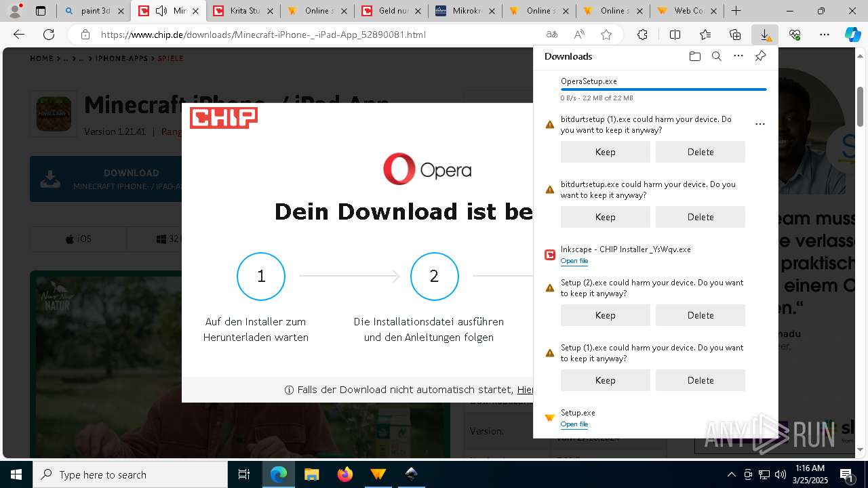Keep bitdurtsetup.exe download
Viewport: 868px width, 488px height.
(x=606, y=217)
